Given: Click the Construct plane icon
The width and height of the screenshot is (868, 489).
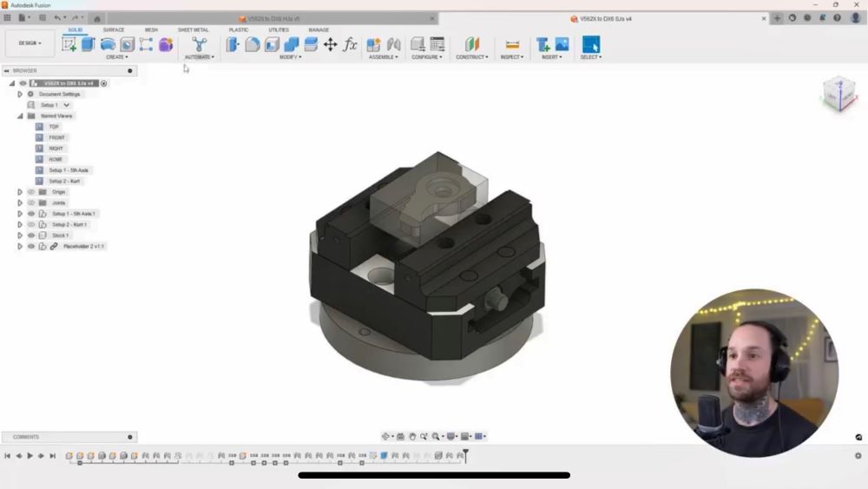Looking at the screenshot, I should 471,44.
